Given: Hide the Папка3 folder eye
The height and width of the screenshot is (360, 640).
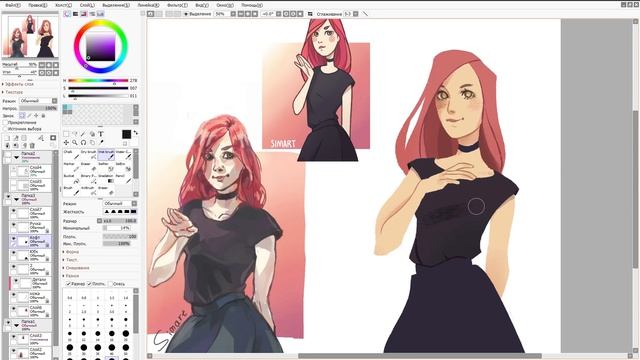Looking at the screenshot, I should (8, 197).
